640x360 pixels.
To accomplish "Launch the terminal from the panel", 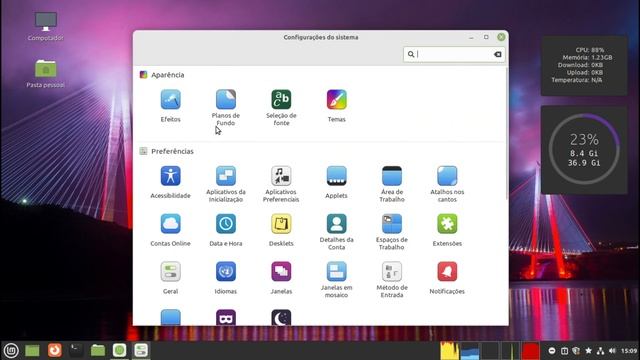I will pyautogui.click(x=76, y=350).
